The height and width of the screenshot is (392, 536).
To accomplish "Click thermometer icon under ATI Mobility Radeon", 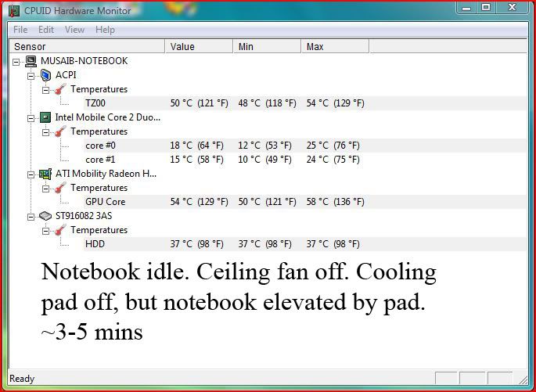I will [x=60, y=188].
